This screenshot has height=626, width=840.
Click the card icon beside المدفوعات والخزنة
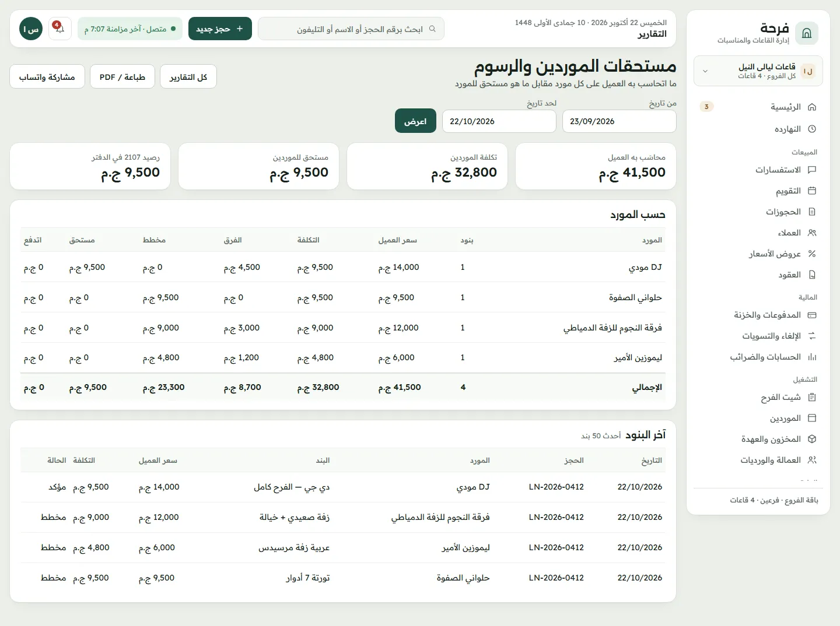[812, 315]
